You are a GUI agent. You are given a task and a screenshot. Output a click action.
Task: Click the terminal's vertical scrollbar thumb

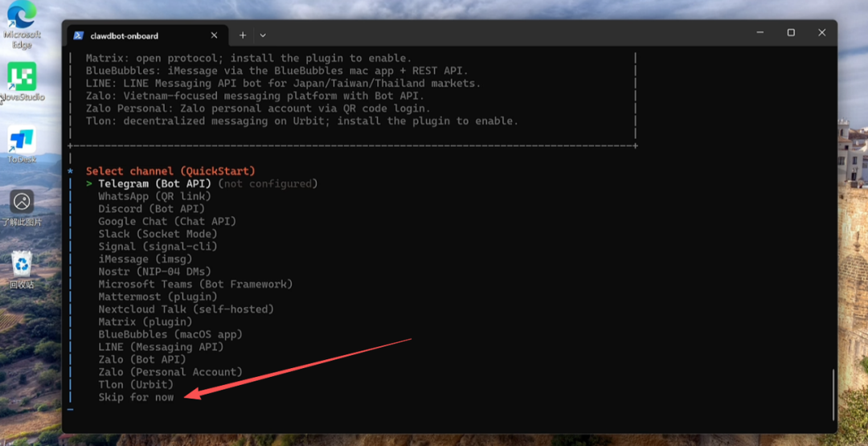coord(833,394)
